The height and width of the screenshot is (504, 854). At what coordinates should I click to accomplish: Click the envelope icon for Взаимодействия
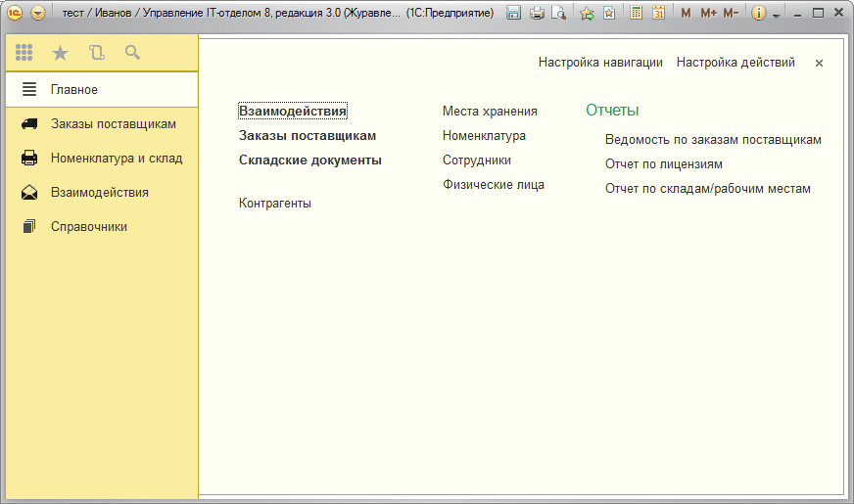tap(29, 193)
